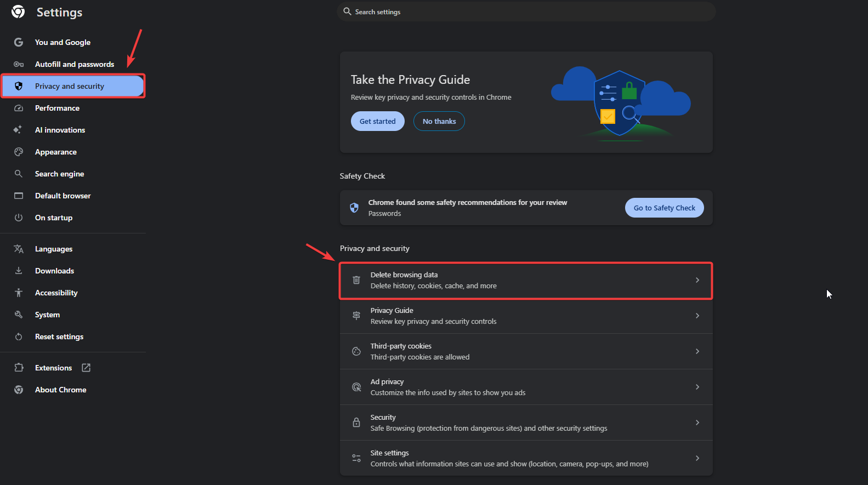Click the shield icon for Privacy and security
The image size is (868, 485).
19,86
